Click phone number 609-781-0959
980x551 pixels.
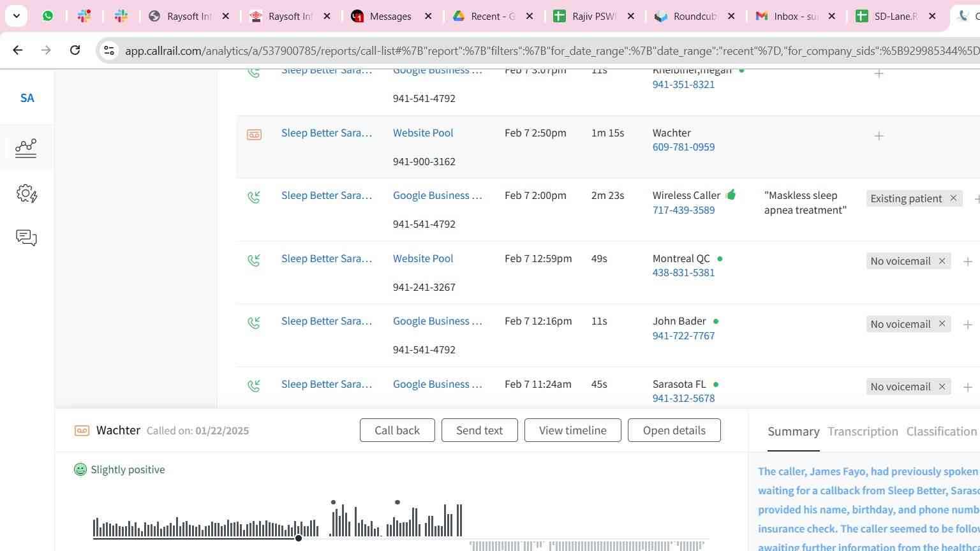(x=683, y=147)
